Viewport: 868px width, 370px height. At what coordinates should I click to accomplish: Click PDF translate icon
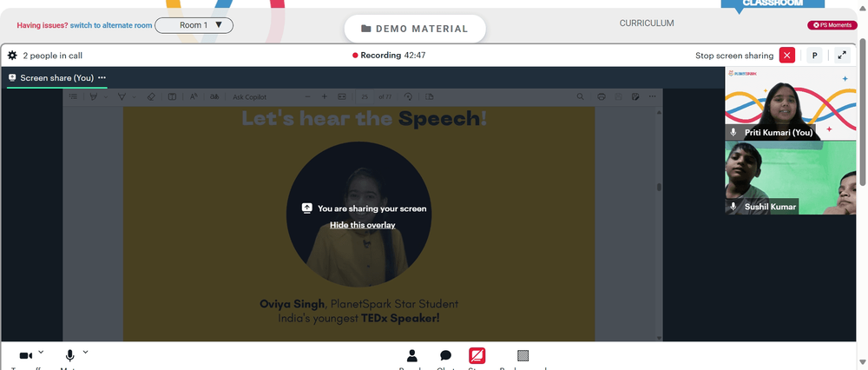coord(214,96)
